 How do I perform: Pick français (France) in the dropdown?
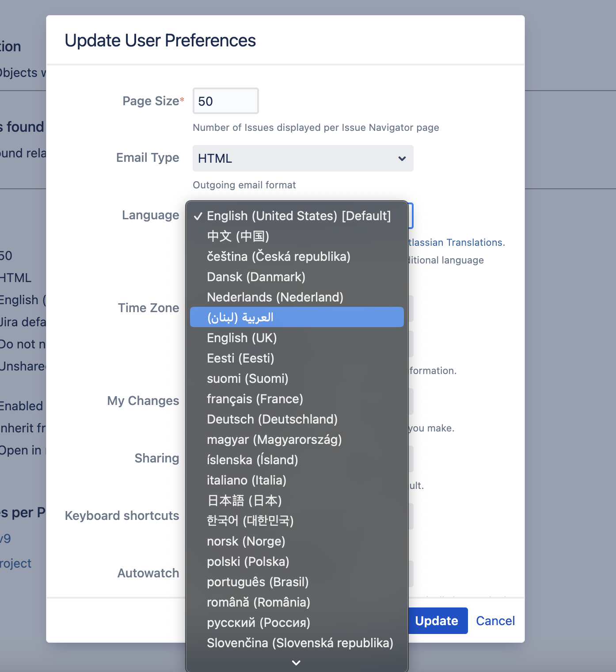pyautogui.click(x=296, y=399)
